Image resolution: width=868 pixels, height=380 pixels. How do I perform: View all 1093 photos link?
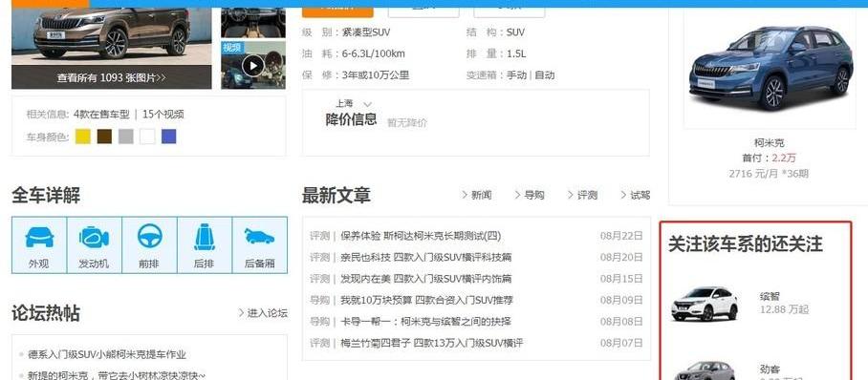(111, 78)
